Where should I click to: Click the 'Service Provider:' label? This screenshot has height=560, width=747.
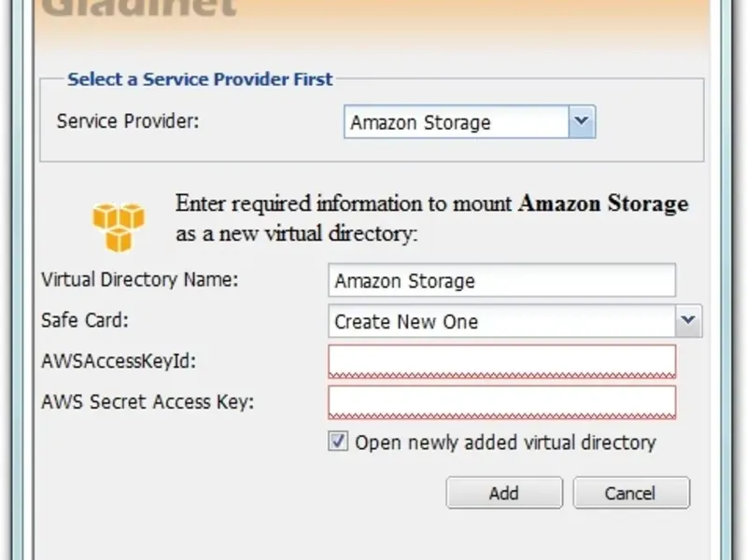click(x=128, y=121)
